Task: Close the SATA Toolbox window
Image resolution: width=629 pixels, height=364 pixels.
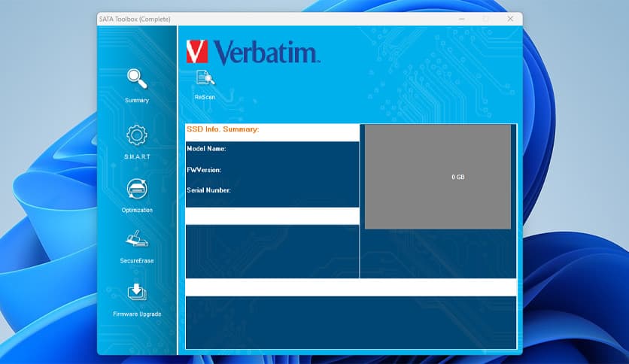Action: [510, 19]
